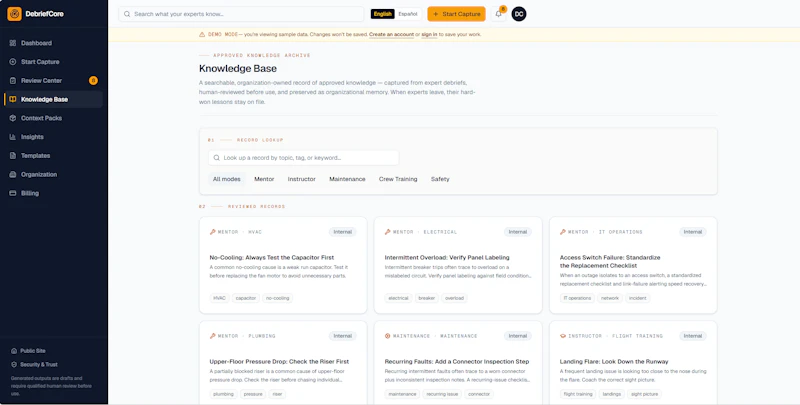
Task: Follow the Create an account link
Action: 391,35
